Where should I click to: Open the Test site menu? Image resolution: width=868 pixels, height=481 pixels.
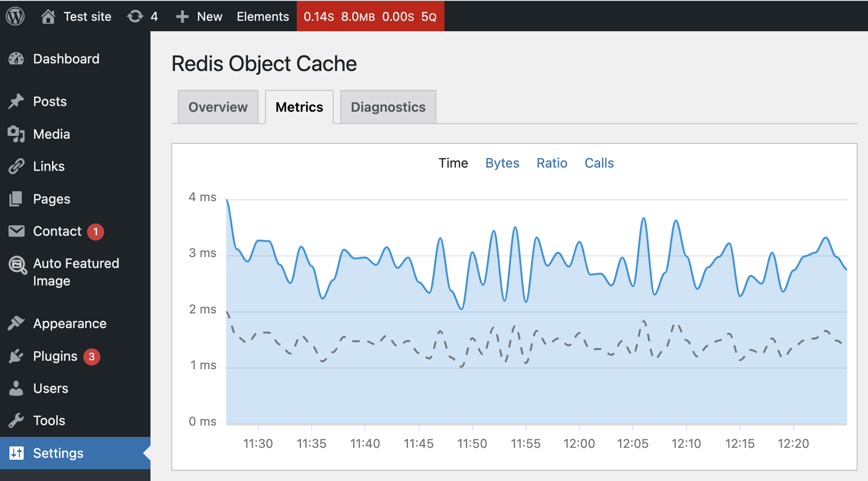click(x=88, y=17)
